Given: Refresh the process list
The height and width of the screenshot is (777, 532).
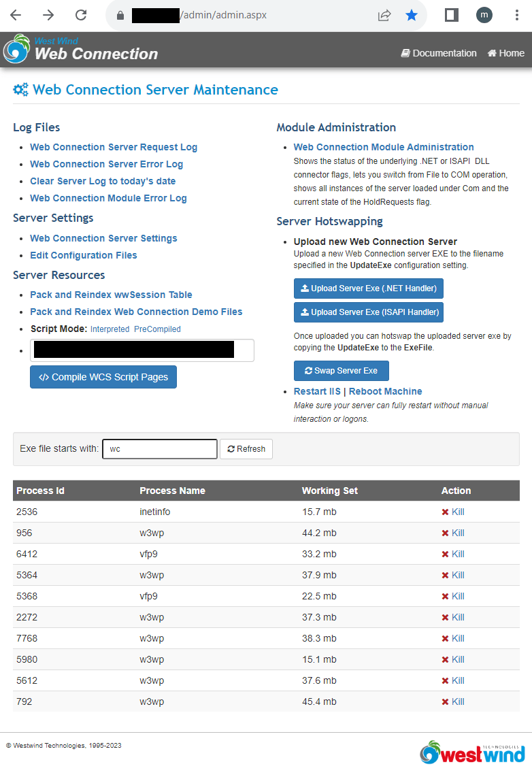Looking at the screenshot, I should tap(246, 449).
